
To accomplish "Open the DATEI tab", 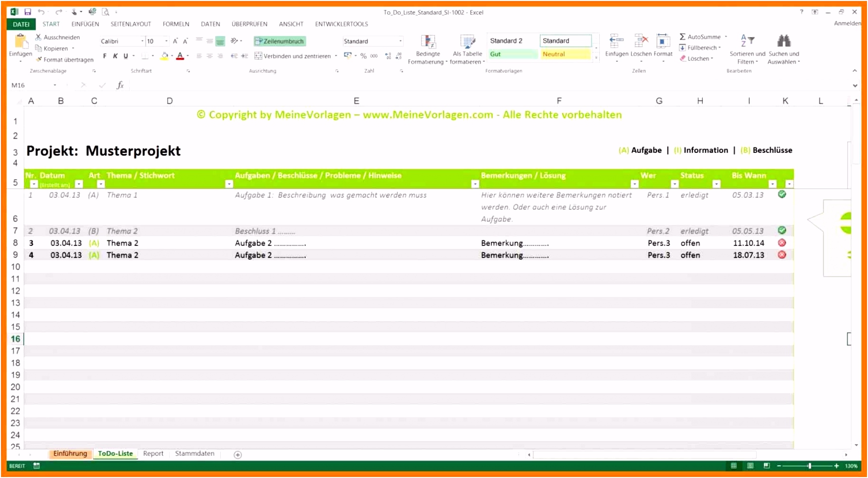I will pyautogui.click(x=21, y=24).
